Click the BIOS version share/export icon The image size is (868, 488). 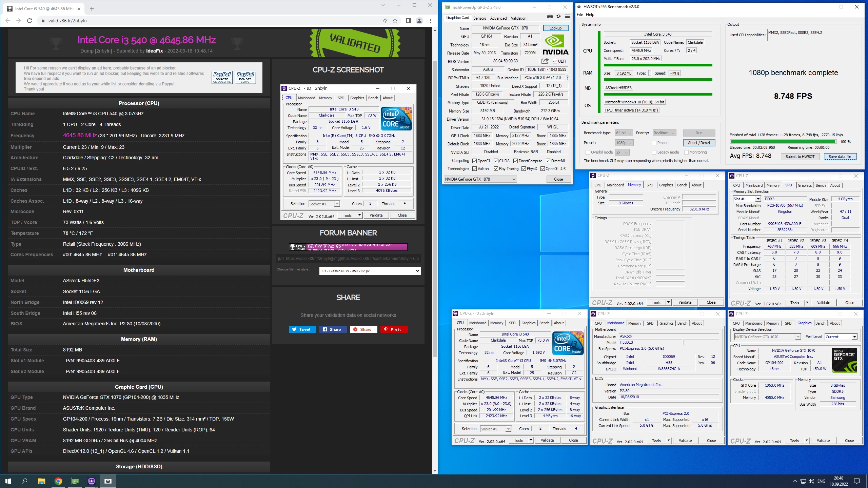545,61
